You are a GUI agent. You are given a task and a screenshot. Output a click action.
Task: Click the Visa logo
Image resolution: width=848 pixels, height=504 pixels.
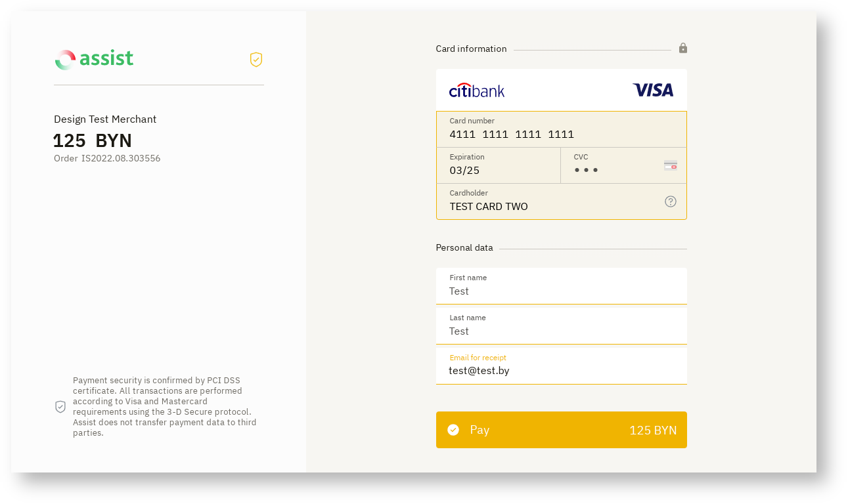tap(653, 91)
